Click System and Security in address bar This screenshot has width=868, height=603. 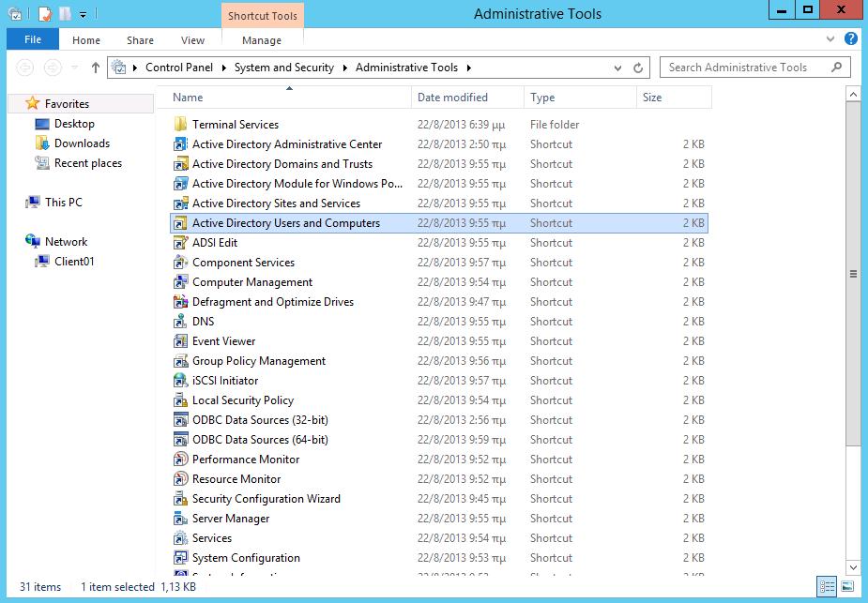[284, 68]
